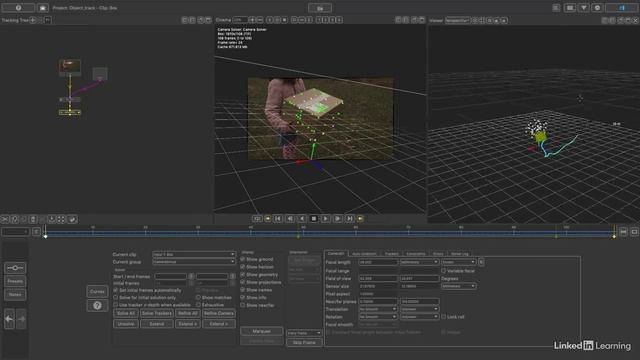
Task: Click the loop mode icon left of playback controls
Action: tap(257, 219)
